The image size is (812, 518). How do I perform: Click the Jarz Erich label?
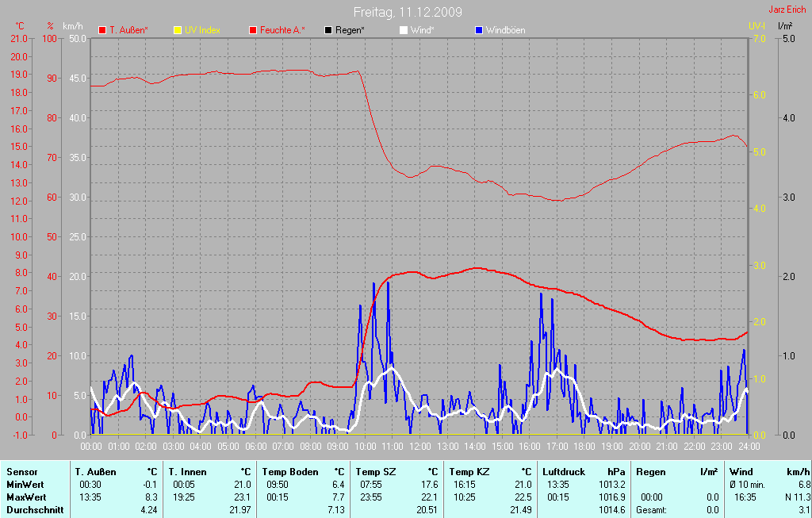tap(787, 10)
